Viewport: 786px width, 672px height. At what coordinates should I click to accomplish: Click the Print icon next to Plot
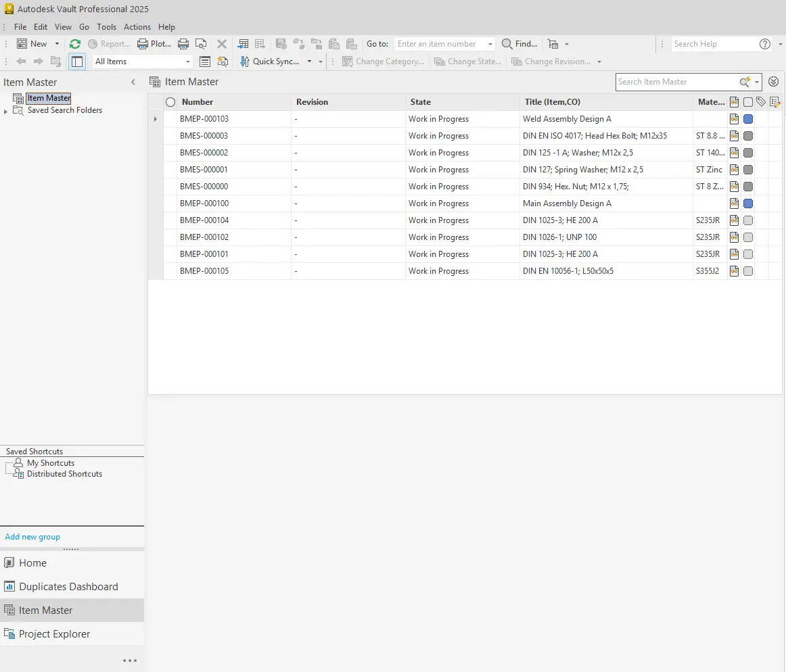(183, 44)
